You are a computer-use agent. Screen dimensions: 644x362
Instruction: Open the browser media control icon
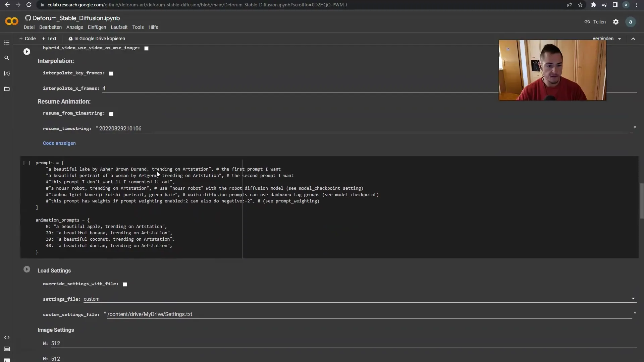coord(604,5)
